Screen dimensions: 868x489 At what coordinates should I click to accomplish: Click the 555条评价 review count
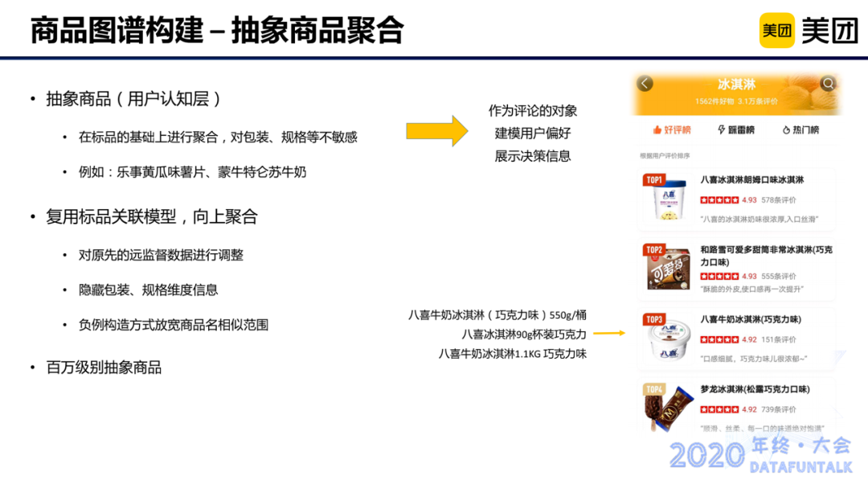(x=778, y=276)
